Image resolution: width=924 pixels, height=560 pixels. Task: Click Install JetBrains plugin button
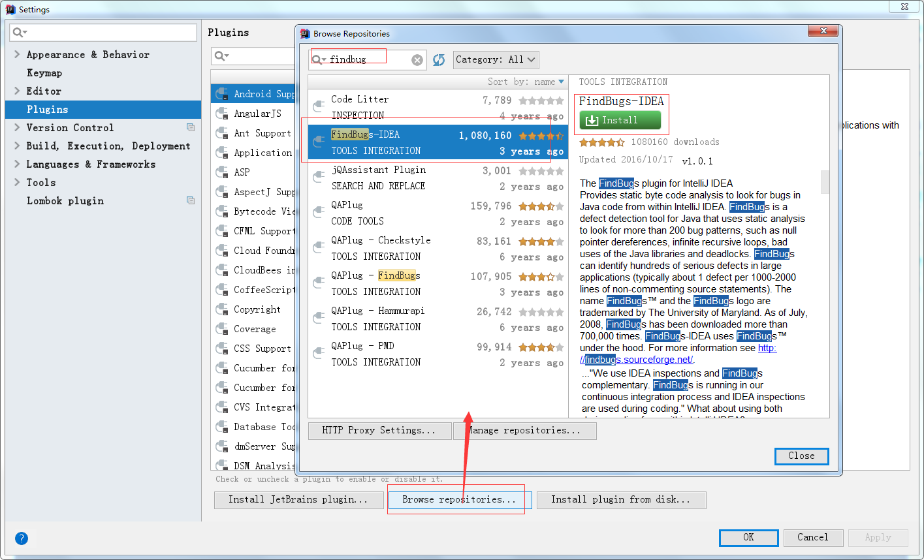(x=298, y=500)
